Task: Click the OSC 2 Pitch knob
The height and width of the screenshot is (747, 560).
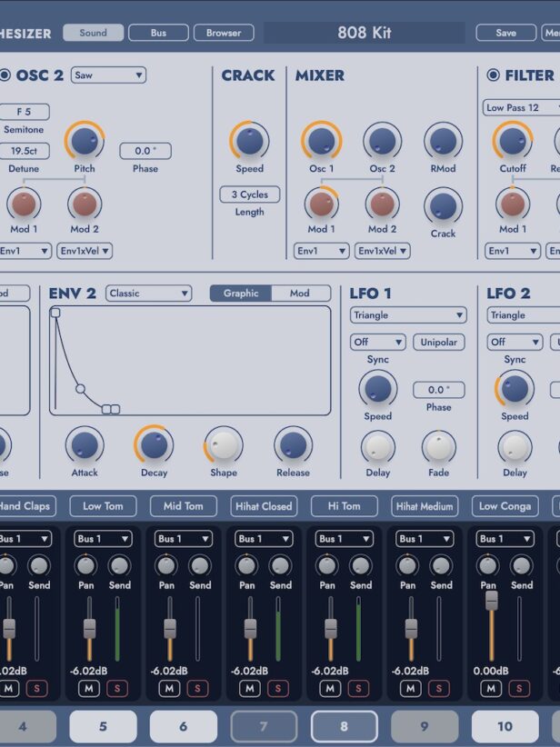Action: pyautogui.click(x=85, y=141)
